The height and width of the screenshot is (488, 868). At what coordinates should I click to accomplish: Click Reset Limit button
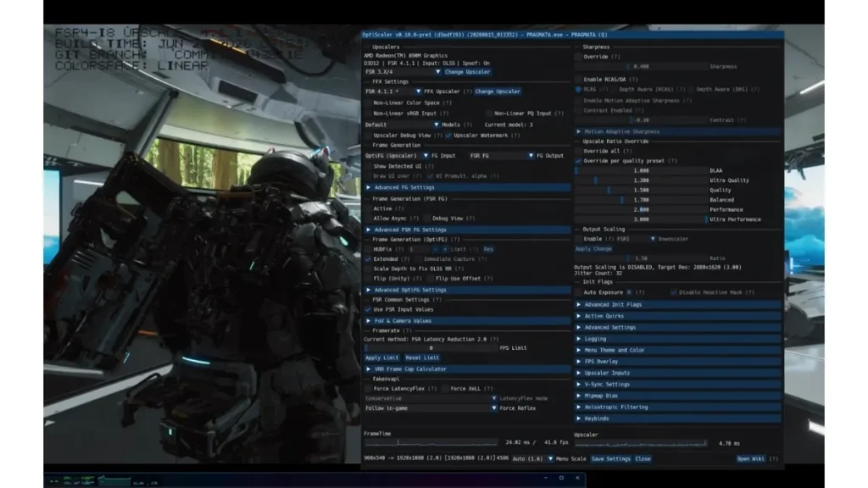[422, 358]
